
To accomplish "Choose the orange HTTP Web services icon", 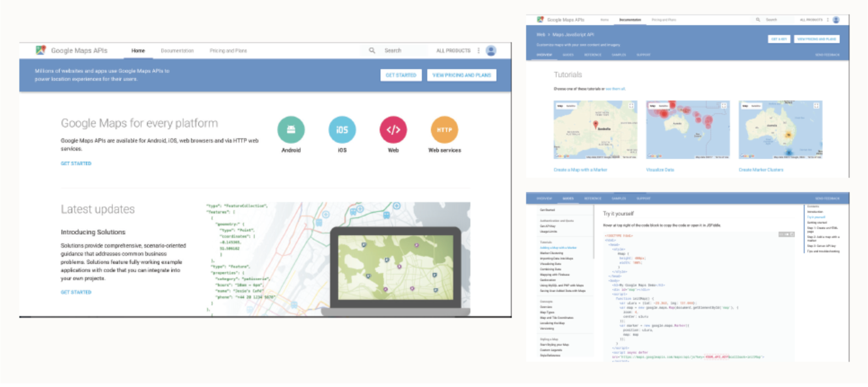I will [444, 130].
